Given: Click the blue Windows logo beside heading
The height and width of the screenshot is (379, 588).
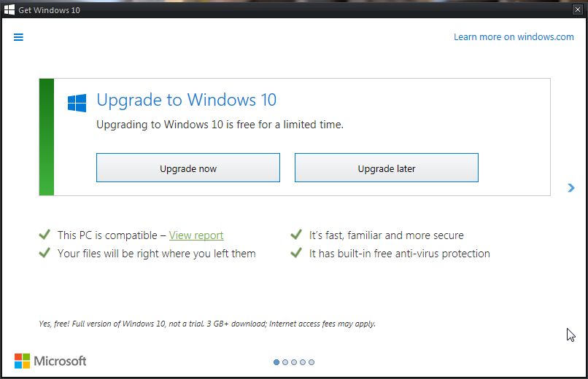Looking at the screenshot, I should click(77, 103).
